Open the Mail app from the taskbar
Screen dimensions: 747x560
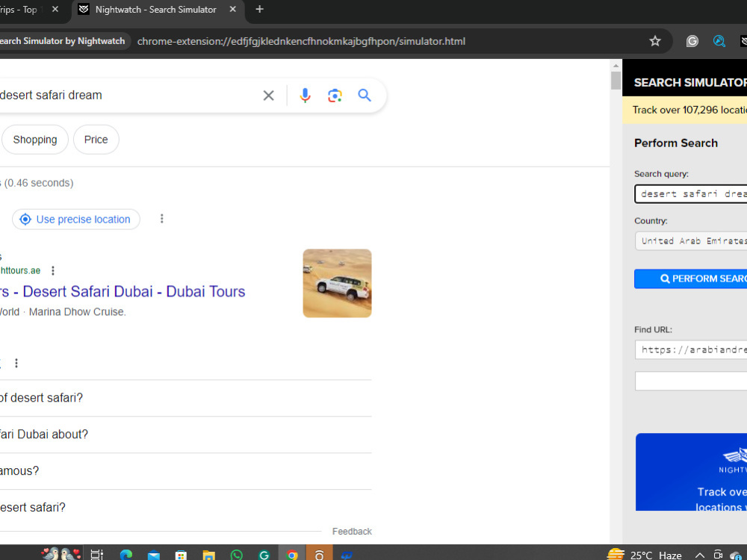[153, 555]
